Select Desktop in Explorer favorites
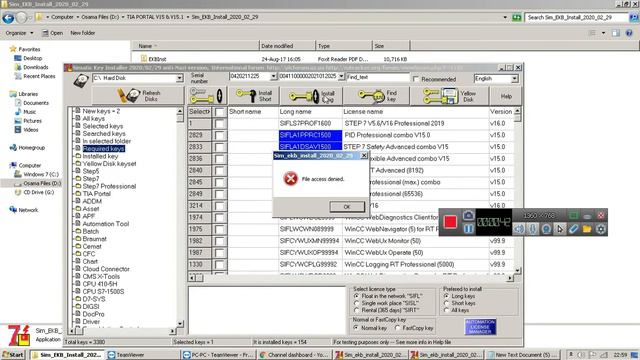Screen dimensions: 640x360 [32, 58]
